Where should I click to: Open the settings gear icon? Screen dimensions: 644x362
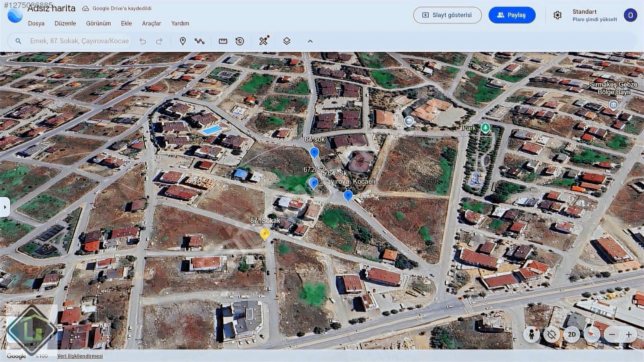click(557, 15)
